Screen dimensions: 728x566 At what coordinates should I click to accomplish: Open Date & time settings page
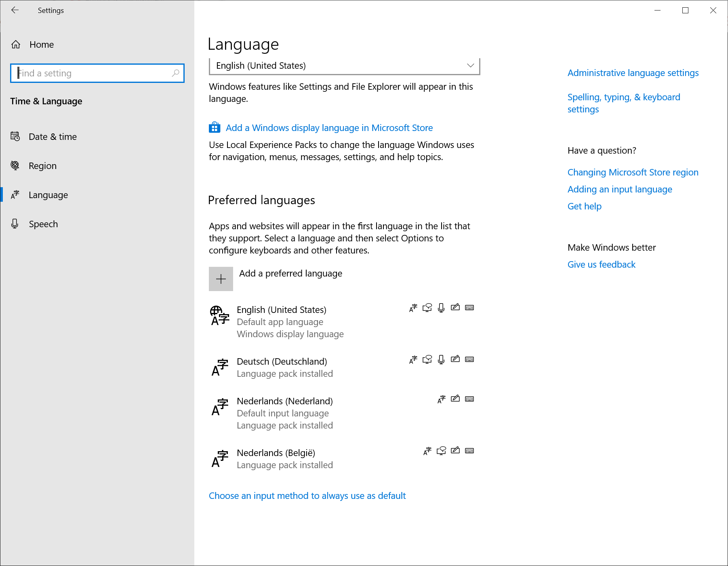(x=97, y=137)
